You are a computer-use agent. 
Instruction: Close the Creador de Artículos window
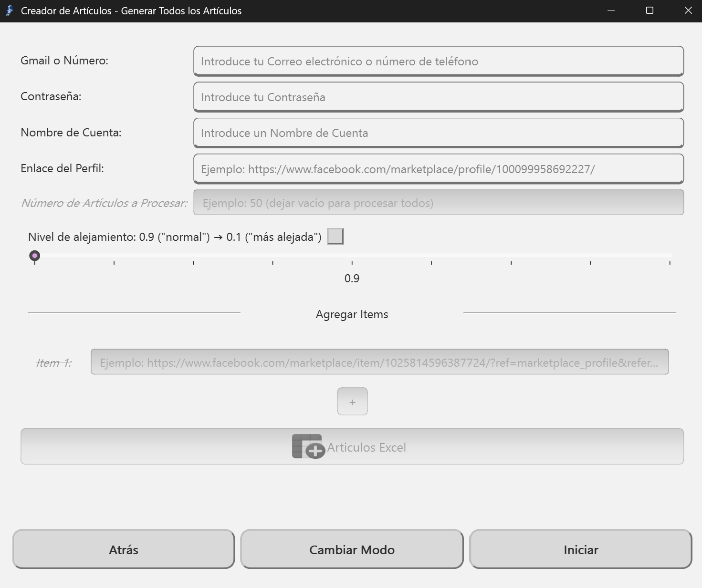tap(688, 10)
